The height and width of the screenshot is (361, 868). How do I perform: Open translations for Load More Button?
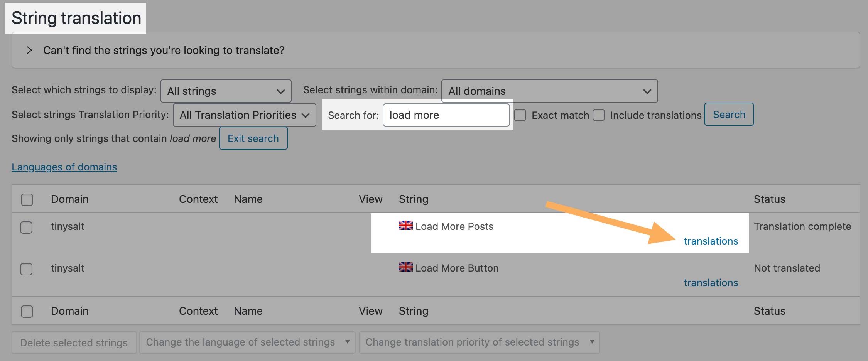(x=711, y=283)
